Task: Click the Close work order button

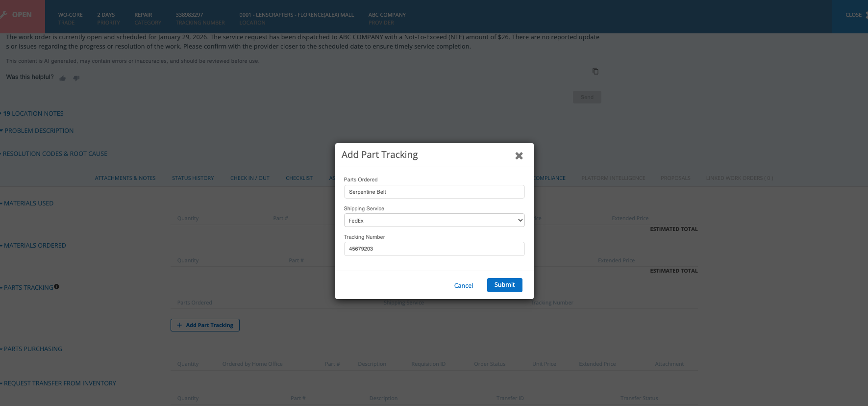Action: (x=853, y=15)
